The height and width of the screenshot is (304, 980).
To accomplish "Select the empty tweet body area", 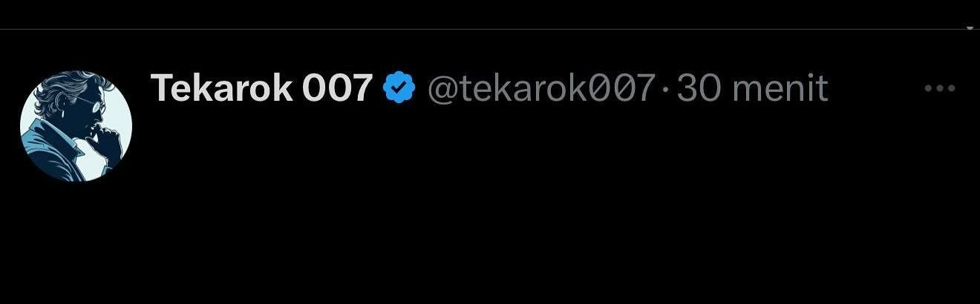I will click(x=549, y=200).
